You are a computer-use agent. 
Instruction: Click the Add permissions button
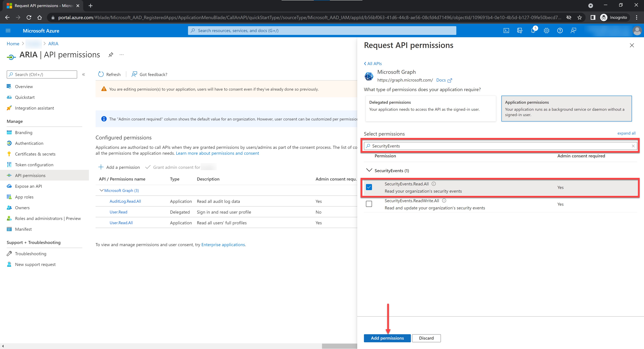point(387,338)
